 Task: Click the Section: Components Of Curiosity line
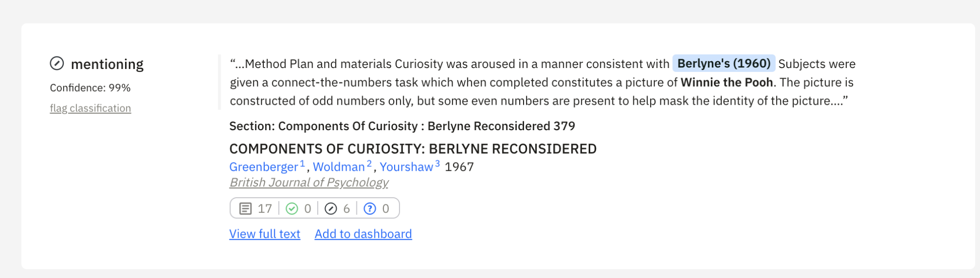pos(402,126)
